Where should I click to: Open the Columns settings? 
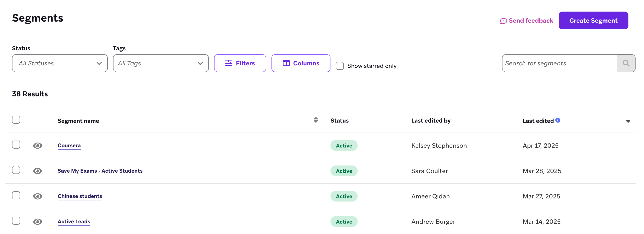tap(300, 63)
